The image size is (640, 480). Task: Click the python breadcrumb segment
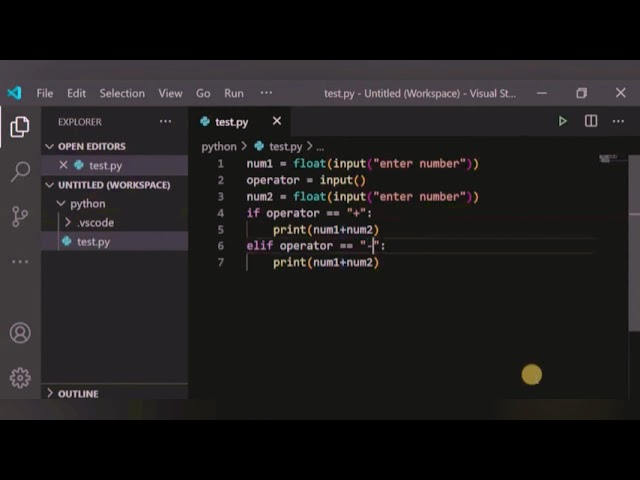[219, 146]
